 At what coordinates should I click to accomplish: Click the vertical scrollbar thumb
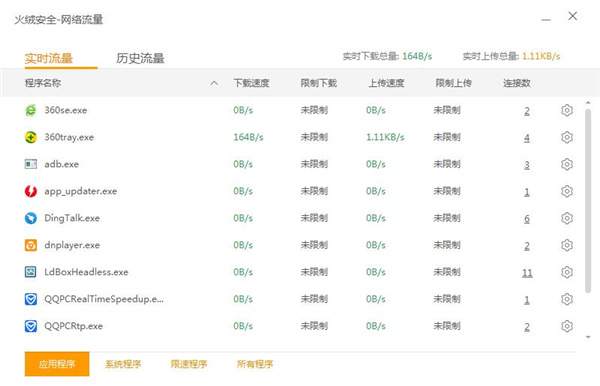point(588,201)
